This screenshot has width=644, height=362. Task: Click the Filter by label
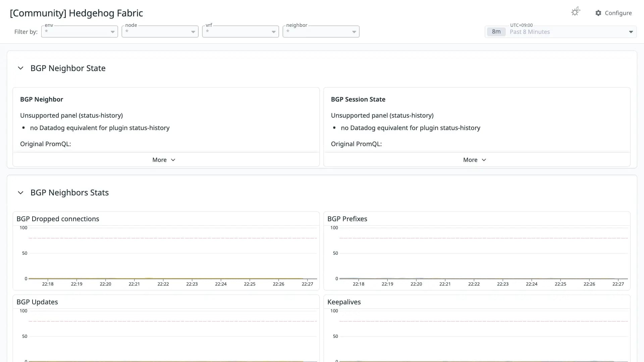click(26, 32)
